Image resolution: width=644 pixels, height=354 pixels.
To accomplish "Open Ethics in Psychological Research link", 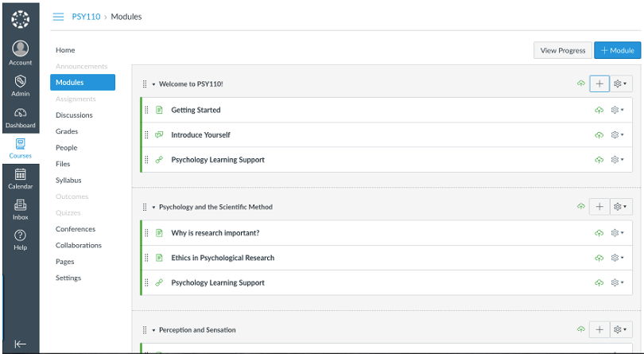I will tap(223, 258).
